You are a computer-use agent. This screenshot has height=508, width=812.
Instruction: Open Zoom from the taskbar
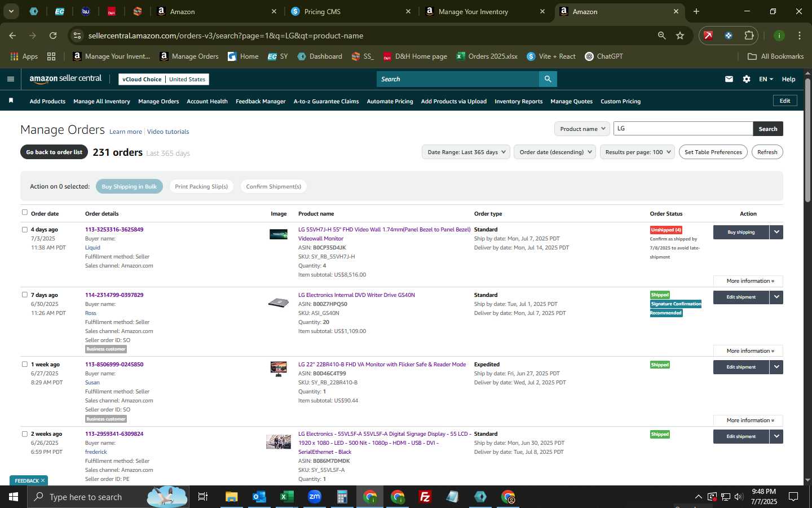[x=315, y=497]
